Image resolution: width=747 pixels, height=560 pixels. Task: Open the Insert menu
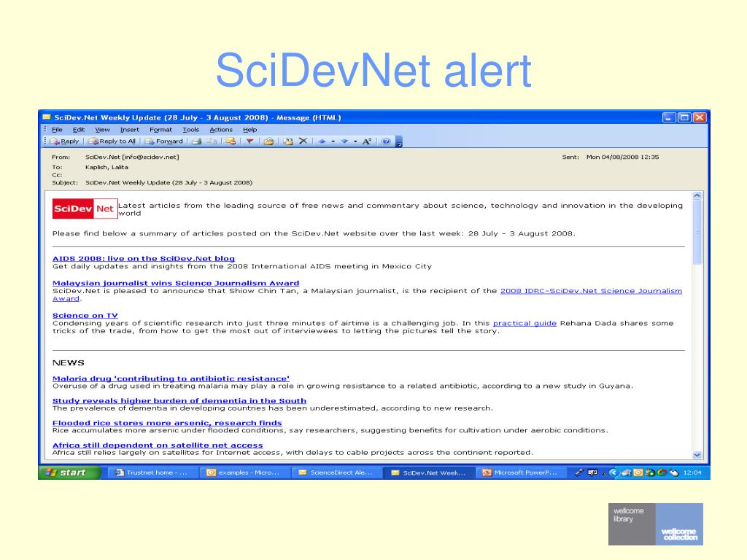130,130
